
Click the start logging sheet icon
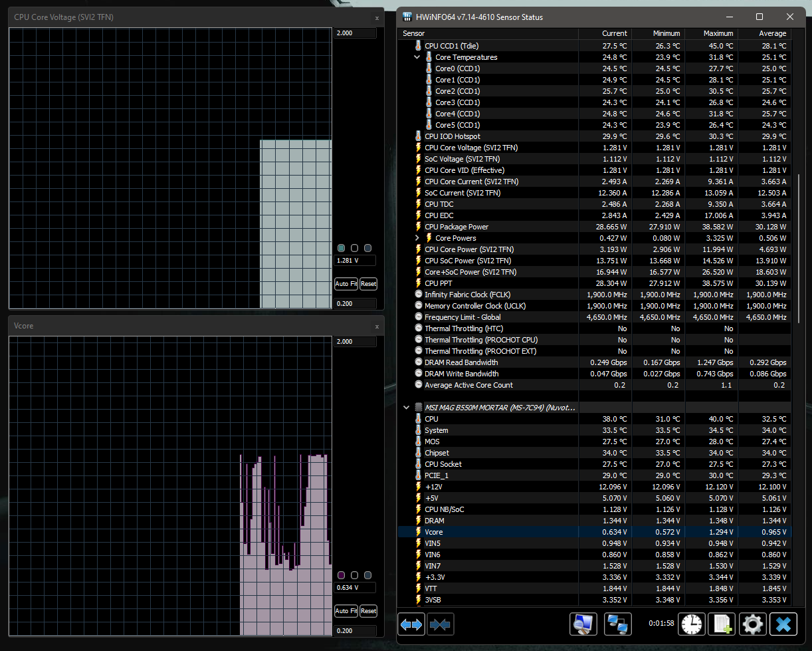[x=722, y=624]
